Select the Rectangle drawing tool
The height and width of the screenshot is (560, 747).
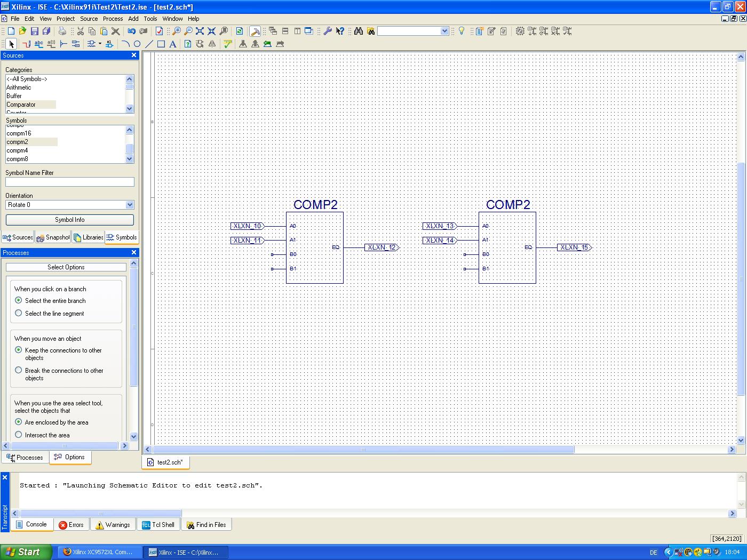(161, 44)
